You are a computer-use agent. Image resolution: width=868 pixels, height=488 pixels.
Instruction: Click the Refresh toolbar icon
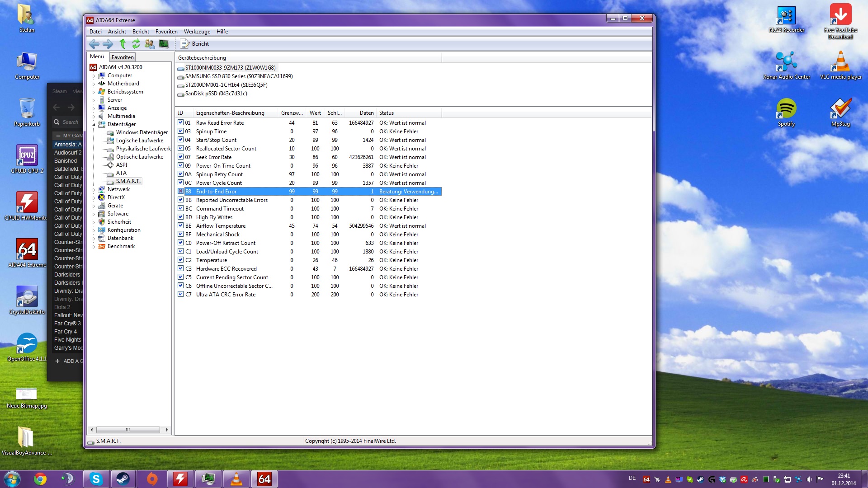pyautogui.click(x=136, y=44)
